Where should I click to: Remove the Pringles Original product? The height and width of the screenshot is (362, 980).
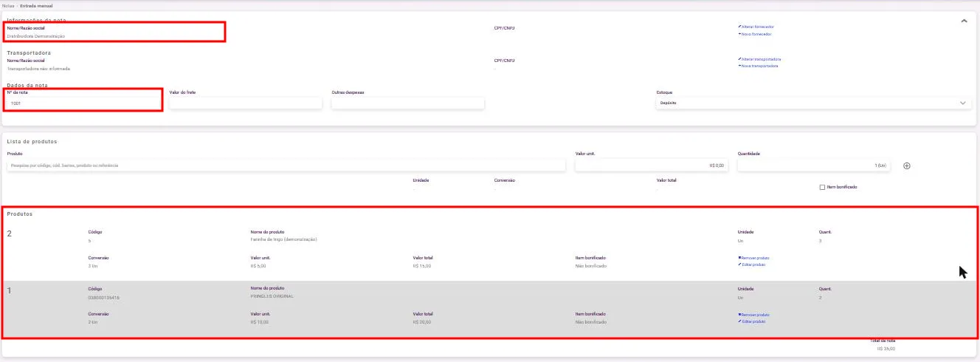tap(753, 315)
